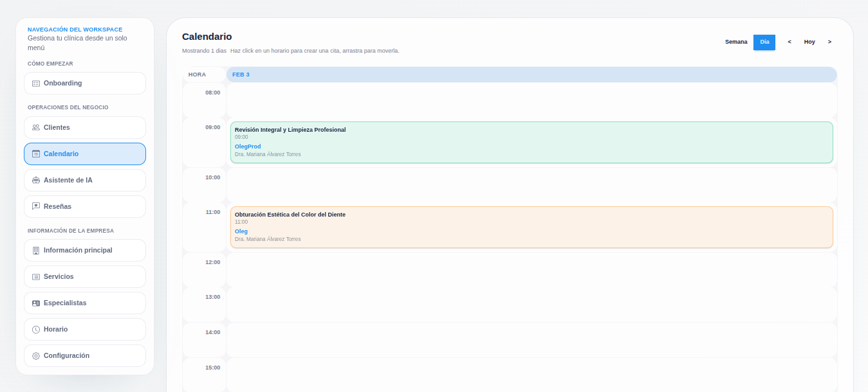868x392 pixels.
Task: Click the Especialistas ID card icon
Action: click(x=36, y=303)
